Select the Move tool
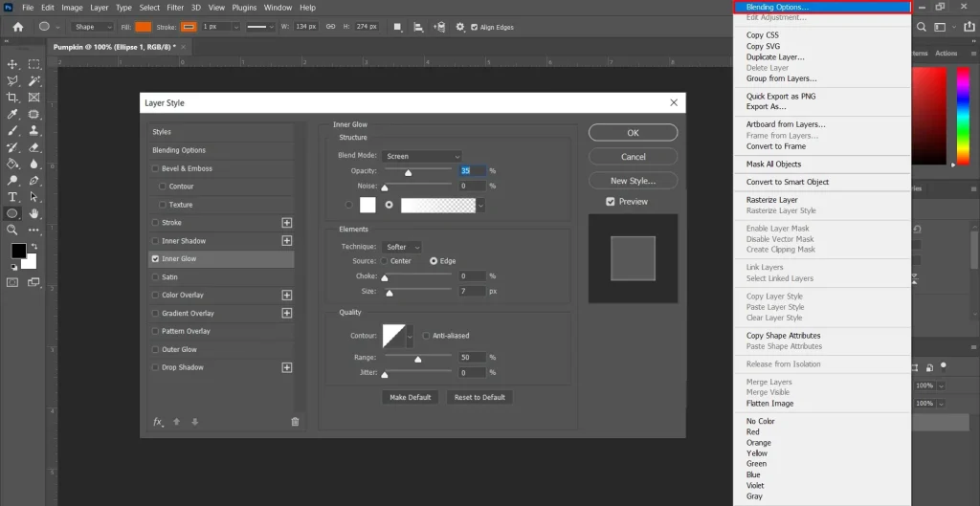The width and height of the screenshot is (980, 506). [x=11, y=64]
